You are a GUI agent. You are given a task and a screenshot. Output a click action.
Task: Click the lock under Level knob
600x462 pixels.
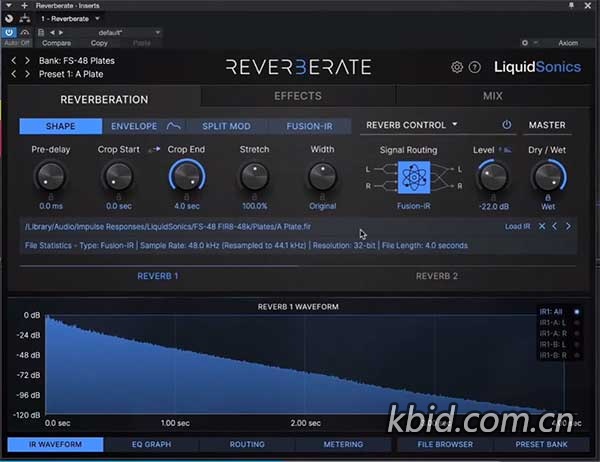tap(494, 197)
